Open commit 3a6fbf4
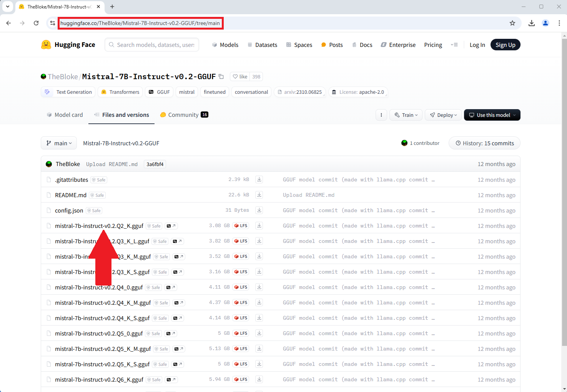Image resolution: width=567 pixels, height=392 pixels. tap(155, 164)
